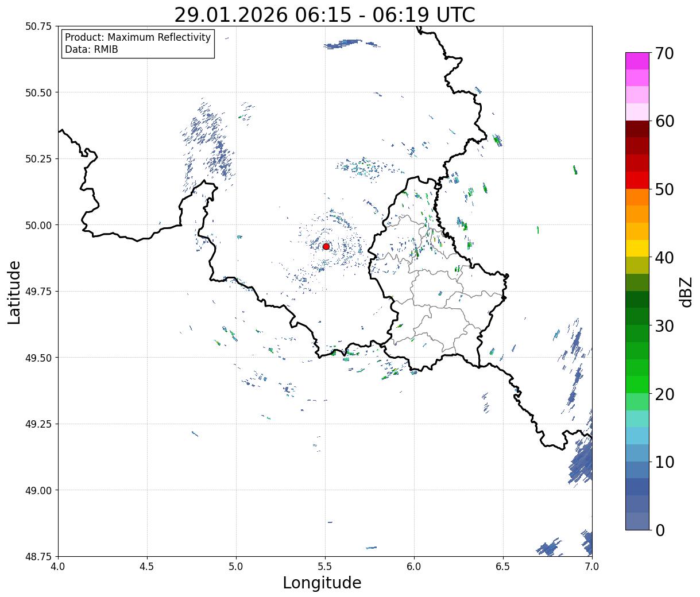Image resolution: width=700 pixels, height=597 pixels.
Task: Click the latitude tick label 49.00
Action: click(x=38, y=490)
